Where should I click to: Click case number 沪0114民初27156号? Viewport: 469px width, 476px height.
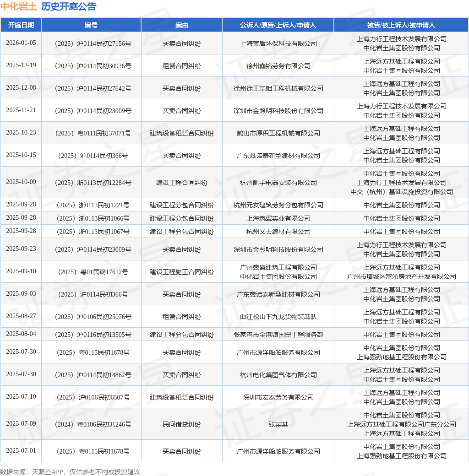coord(93,44)
